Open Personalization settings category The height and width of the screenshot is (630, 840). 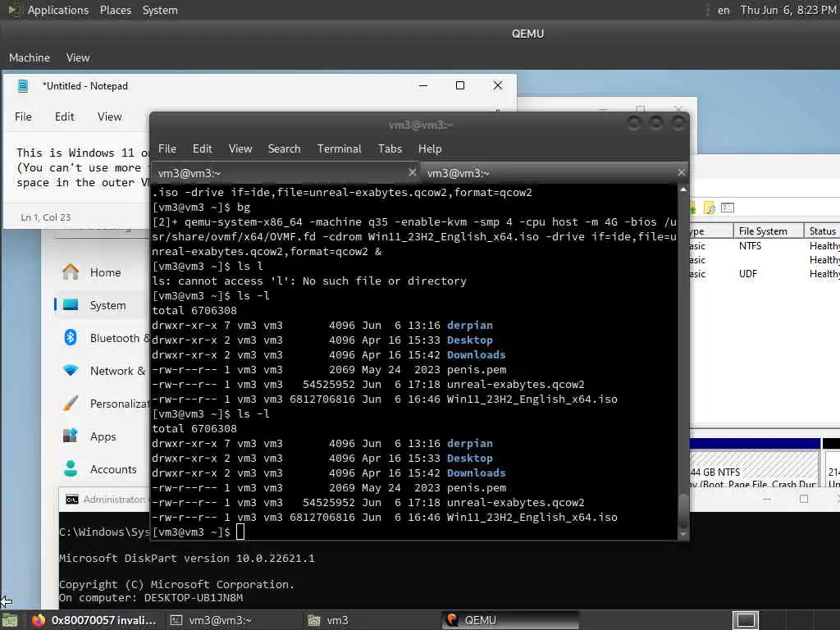tap(102, 404)
